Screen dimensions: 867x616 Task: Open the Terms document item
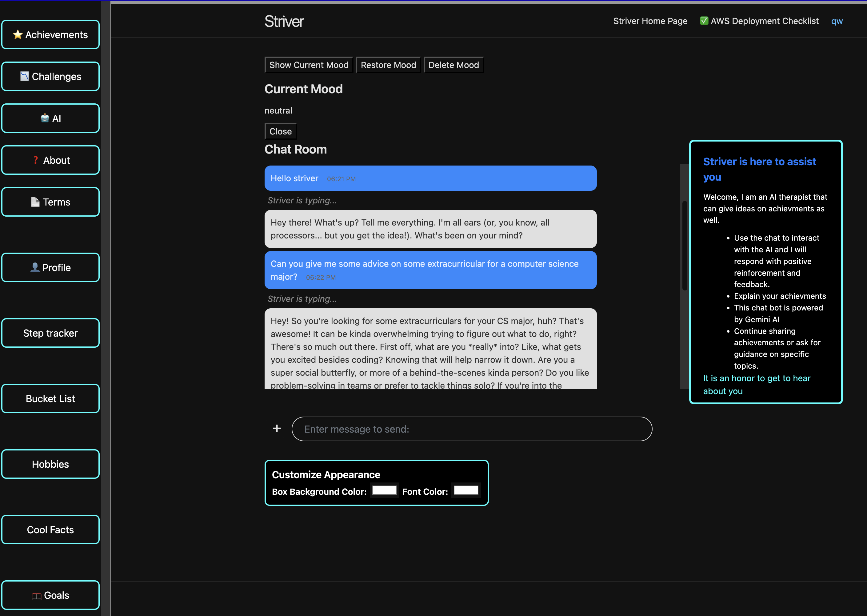(x=50, y=202)
